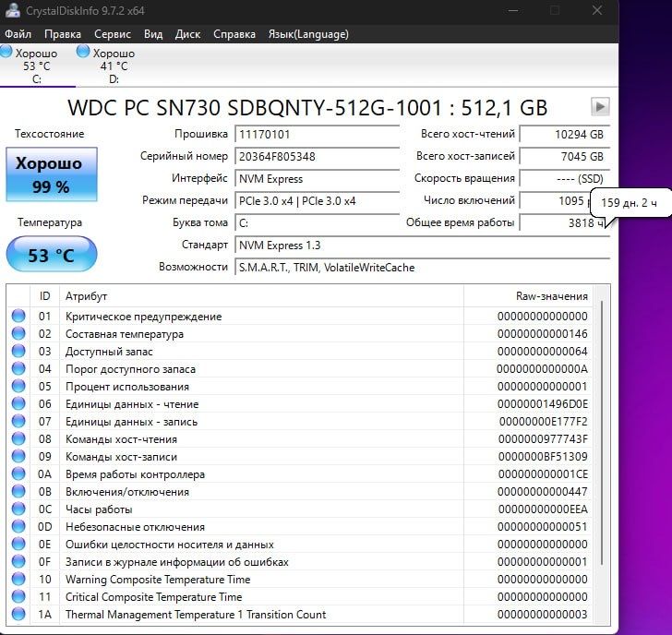
Task: Click the status orb beside Процент использования
Action: (18, 387)
